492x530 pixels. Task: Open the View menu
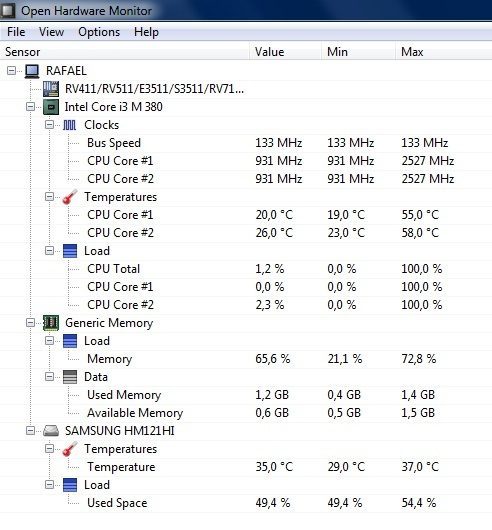[51, 32]
